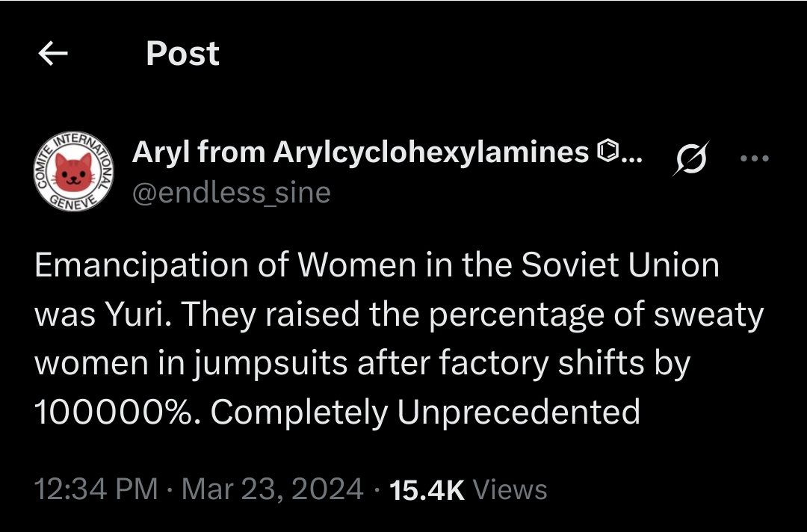
Task: Open the cat profile avatar
Action: 74,171
